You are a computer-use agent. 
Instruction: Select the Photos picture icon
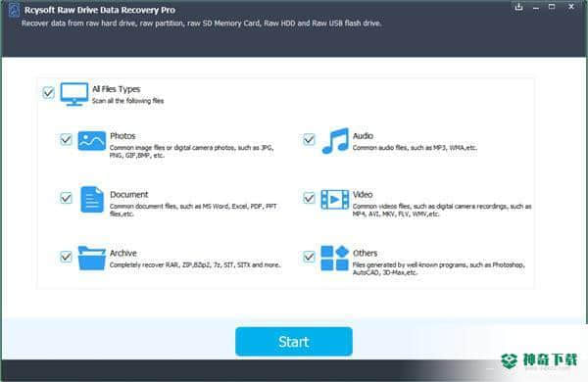[x=91, y=141]
